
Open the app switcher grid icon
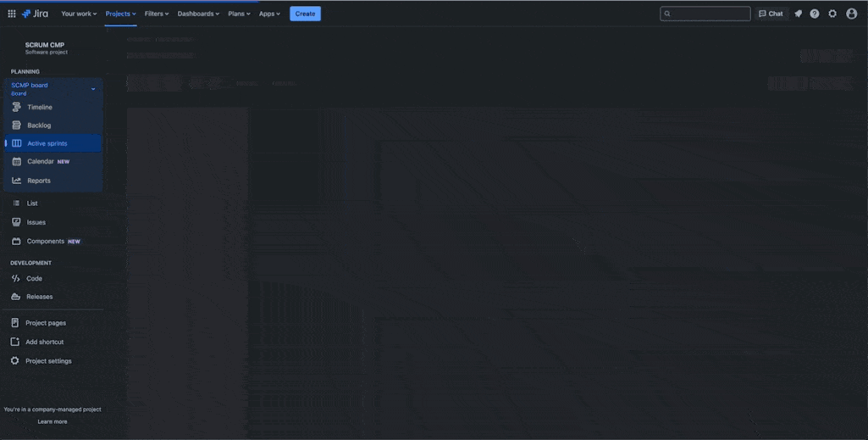click(x=12, y=14)
